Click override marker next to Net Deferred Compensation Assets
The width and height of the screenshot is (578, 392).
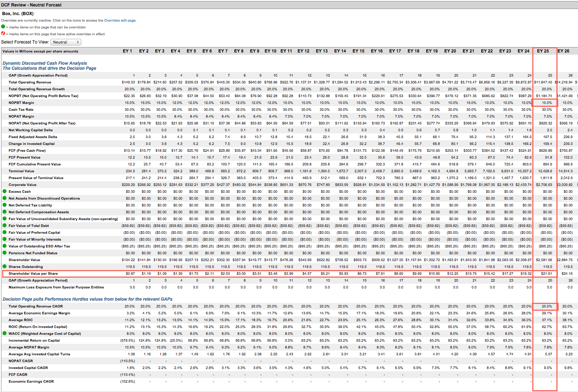(x=5, y=212)
